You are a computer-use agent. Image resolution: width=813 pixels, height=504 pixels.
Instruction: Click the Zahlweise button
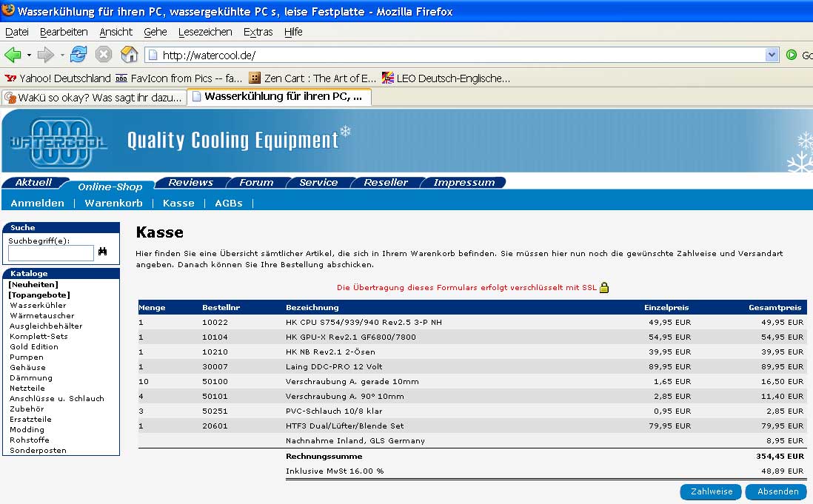click(x=711, y=491)
